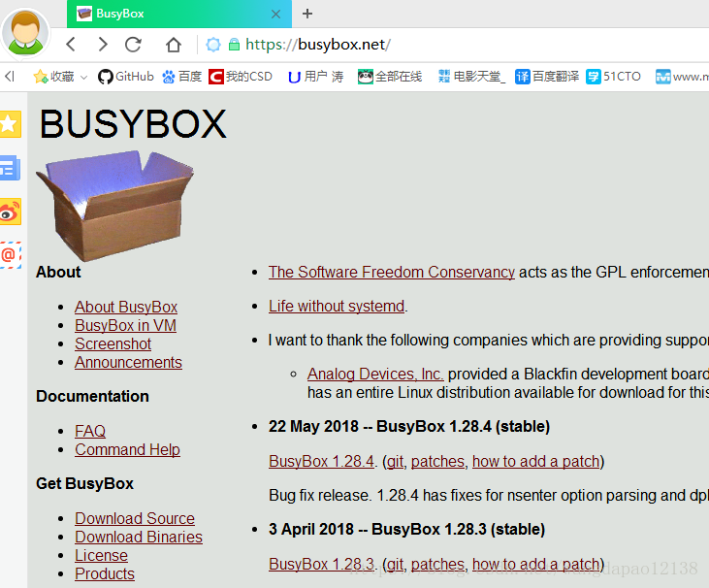Screen dimensions: 709x588
Task: Open the Download Source link
Action: click(135, 518)
